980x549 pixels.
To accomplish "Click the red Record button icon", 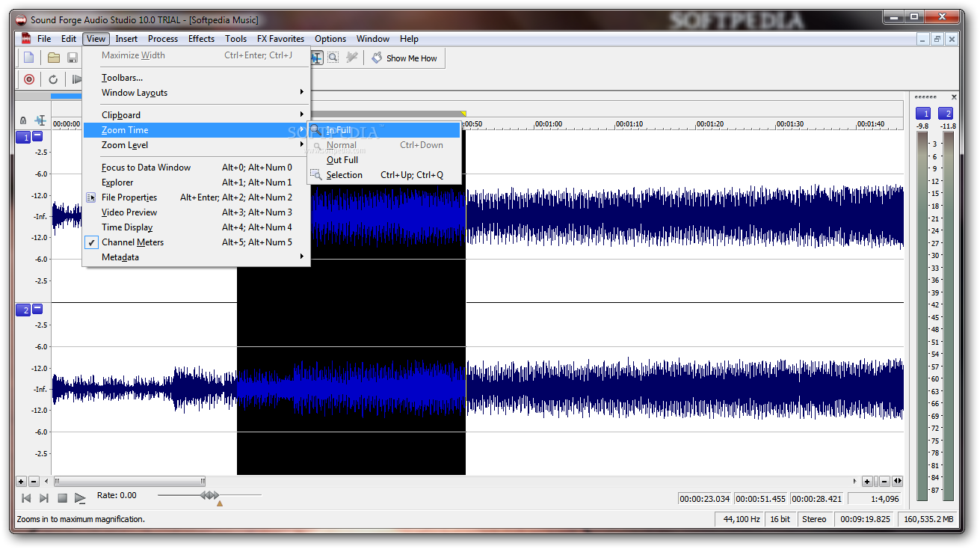I will point(29,79).
